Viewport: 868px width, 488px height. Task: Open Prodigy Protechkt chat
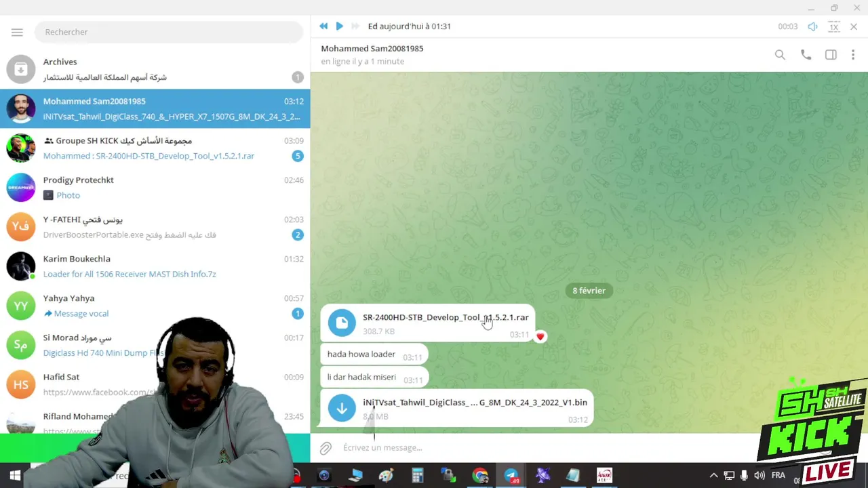point(155,187)
